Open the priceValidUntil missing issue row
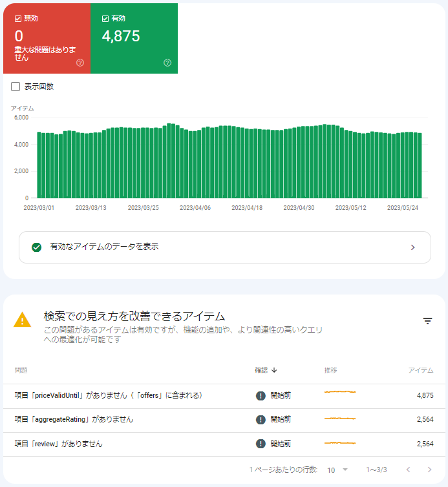 tap(108, 395)
